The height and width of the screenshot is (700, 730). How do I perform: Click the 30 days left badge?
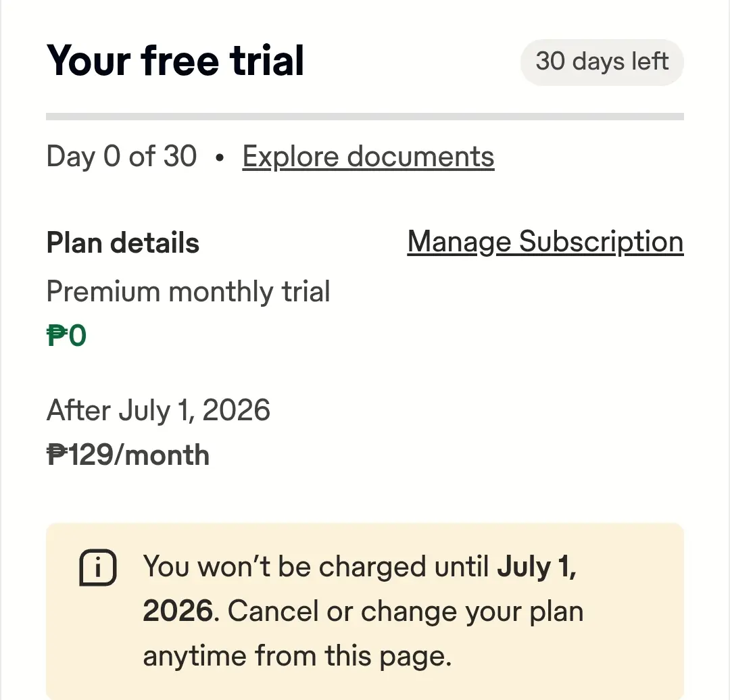click(602, 62)
